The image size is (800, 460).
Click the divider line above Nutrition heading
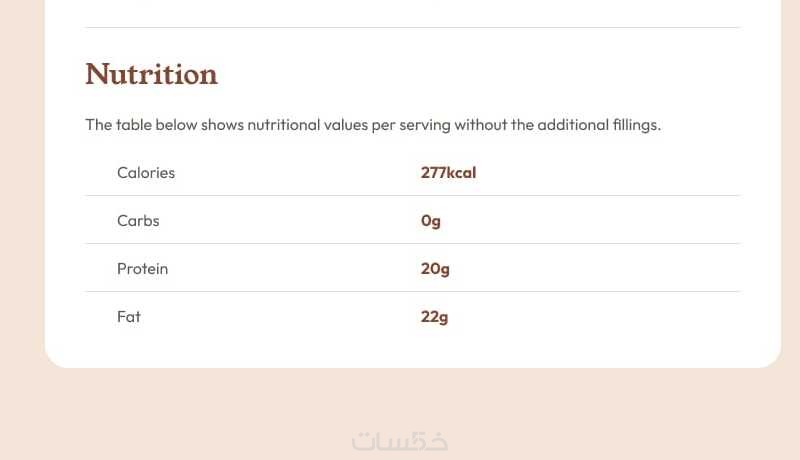(412, 27)
